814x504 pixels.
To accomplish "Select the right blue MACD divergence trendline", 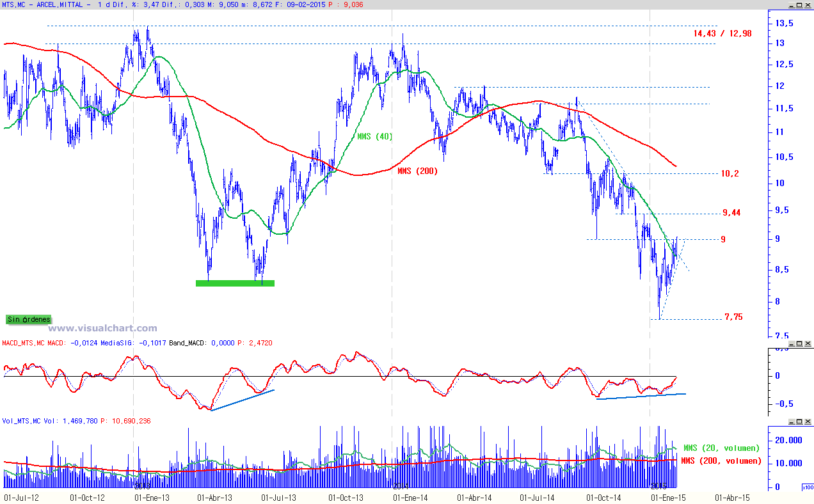I will tap(641, 397).
